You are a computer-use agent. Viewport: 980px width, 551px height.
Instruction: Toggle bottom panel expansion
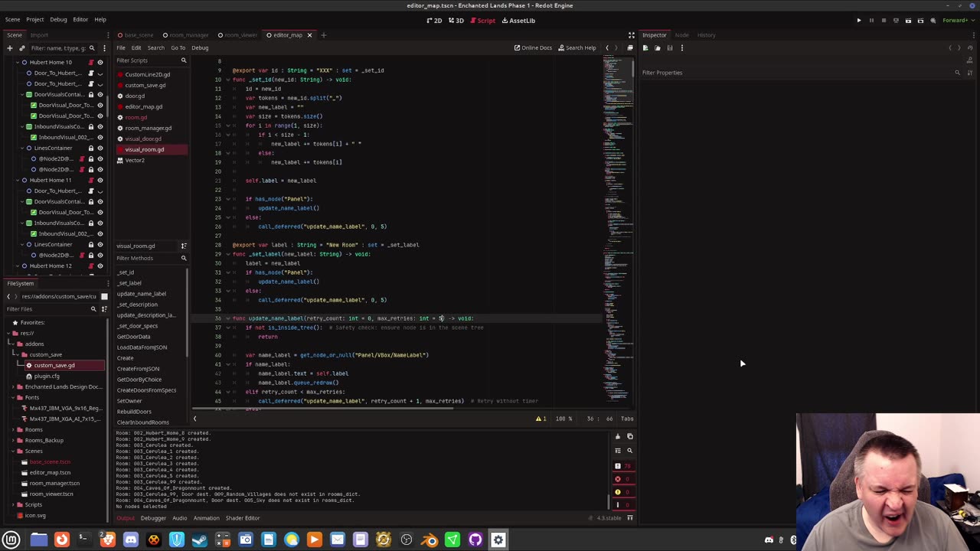coord(630,518)
